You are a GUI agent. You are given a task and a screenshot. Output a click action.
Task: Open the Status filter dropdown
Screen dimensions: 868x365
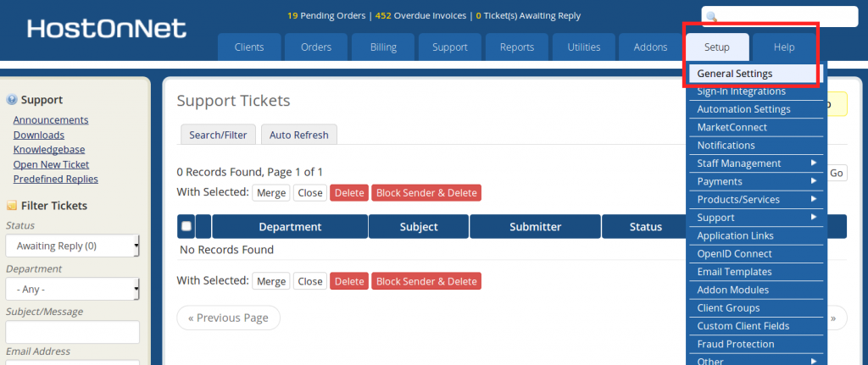(72, 246)
